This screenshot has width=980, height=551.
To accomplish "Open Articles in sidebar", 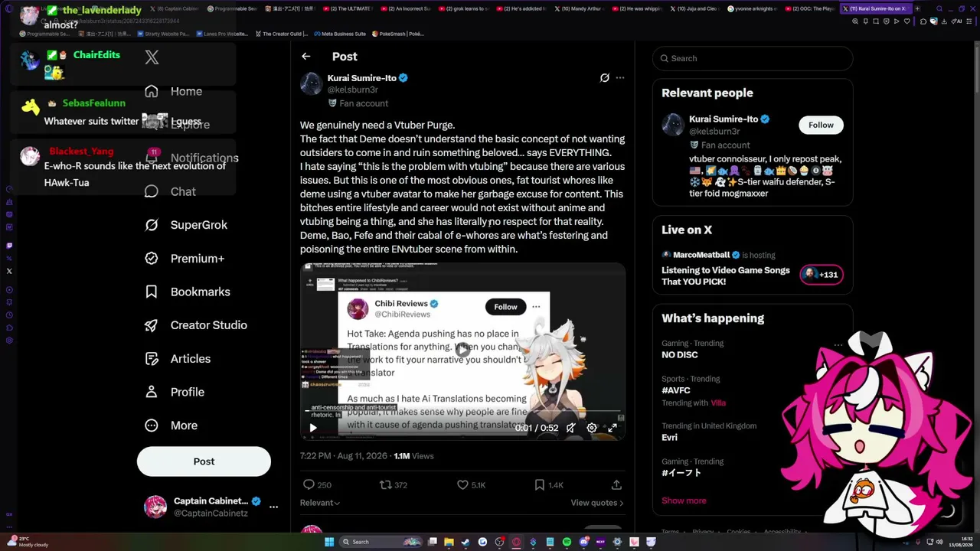I will pyautogui.click(x=178, y=359).
